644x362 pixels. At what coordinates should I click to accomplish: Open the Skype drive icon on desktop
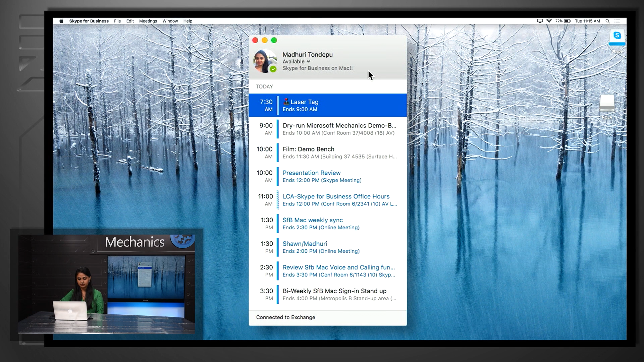[617, 38]
